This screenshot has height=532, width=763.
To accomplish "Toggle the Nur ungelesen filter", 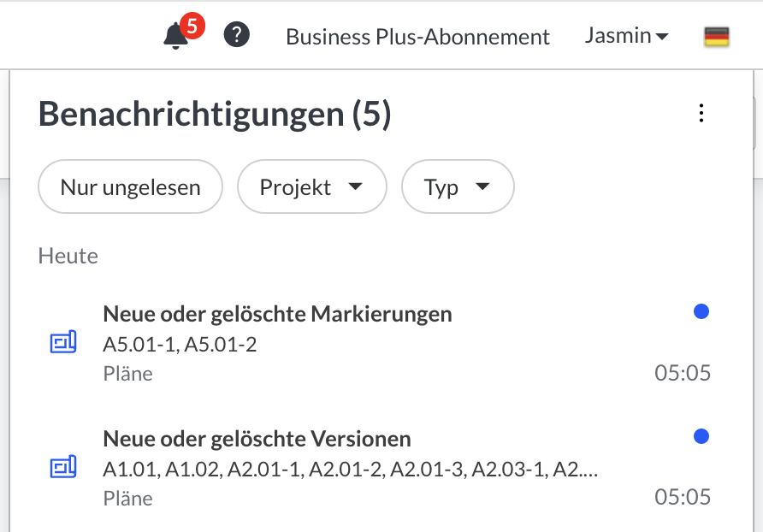I will tap(130, 187).
